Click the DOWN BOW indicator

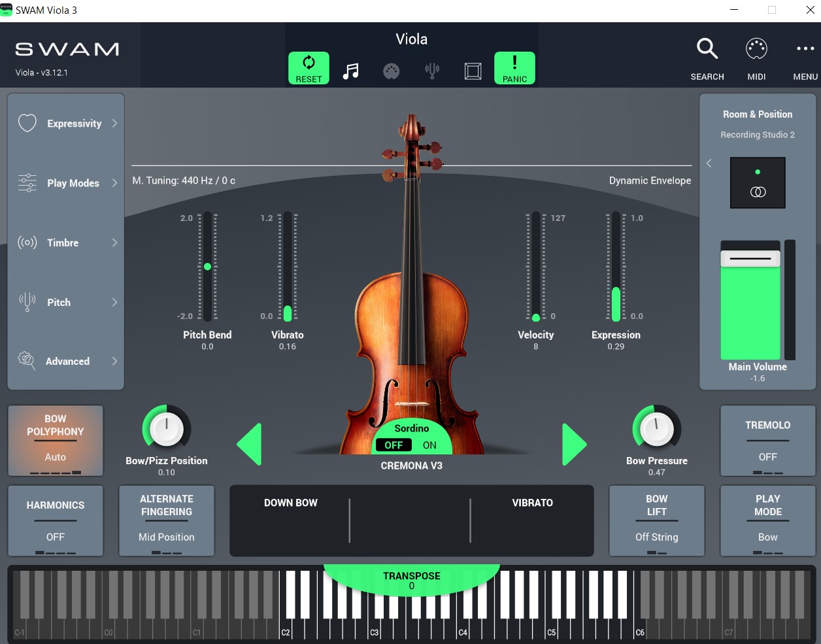pyautogui.click(x=291, y=503)
